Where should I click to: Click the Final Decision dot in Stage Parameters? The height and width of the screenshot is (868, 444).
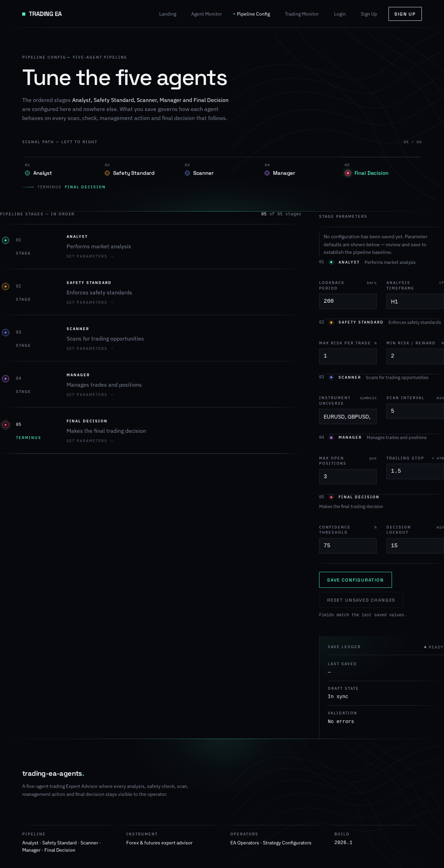[331, 497]
